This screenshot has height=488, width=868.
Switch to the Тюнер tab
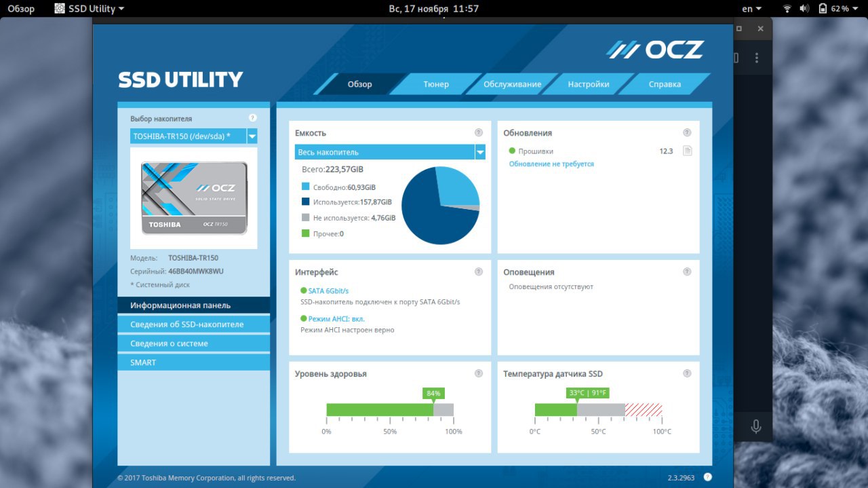[436, 84]
